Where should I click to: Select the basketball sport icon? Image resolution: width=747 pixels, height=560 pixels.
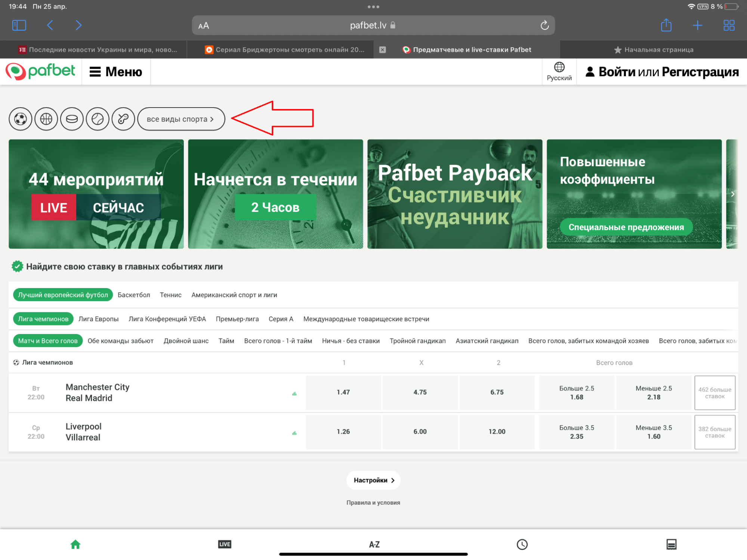46,119
